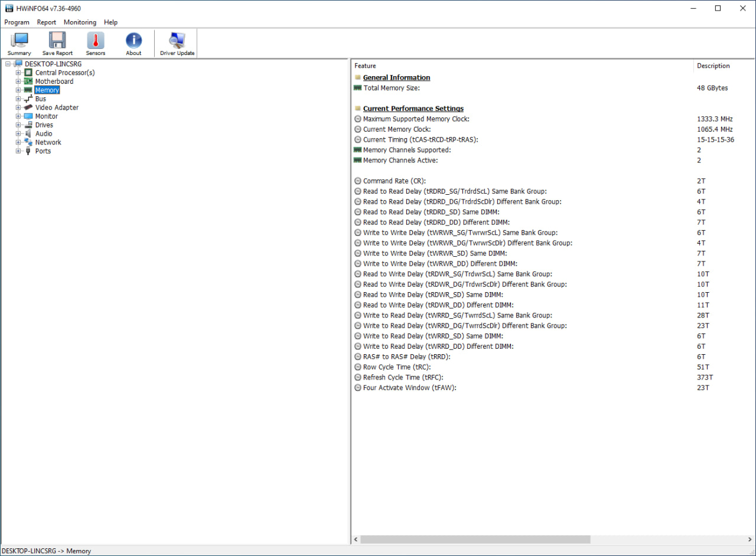Expand the Memory tree node
This screenshot has height=556, width=756.
(18, 90)
